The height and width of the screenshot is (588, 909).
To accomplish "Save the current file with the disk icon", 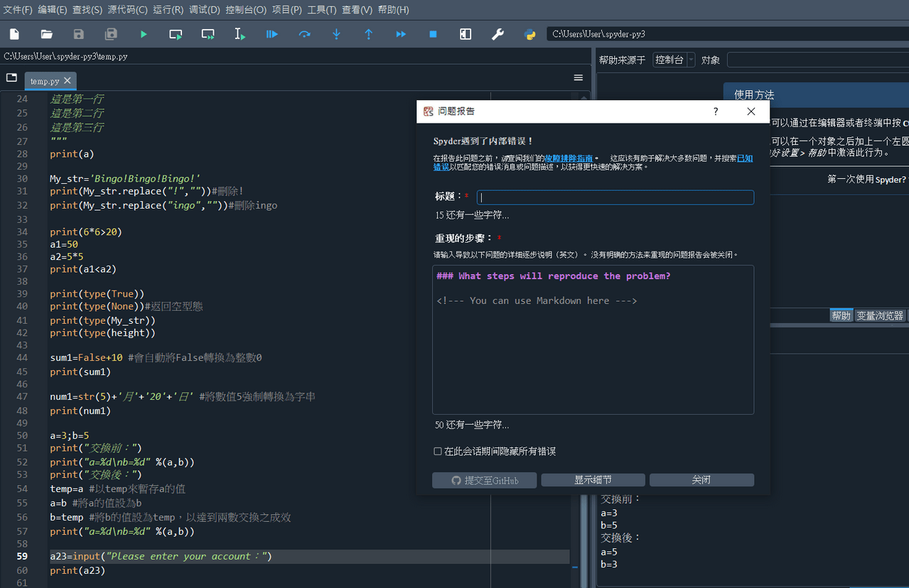I will coord(79,34).
